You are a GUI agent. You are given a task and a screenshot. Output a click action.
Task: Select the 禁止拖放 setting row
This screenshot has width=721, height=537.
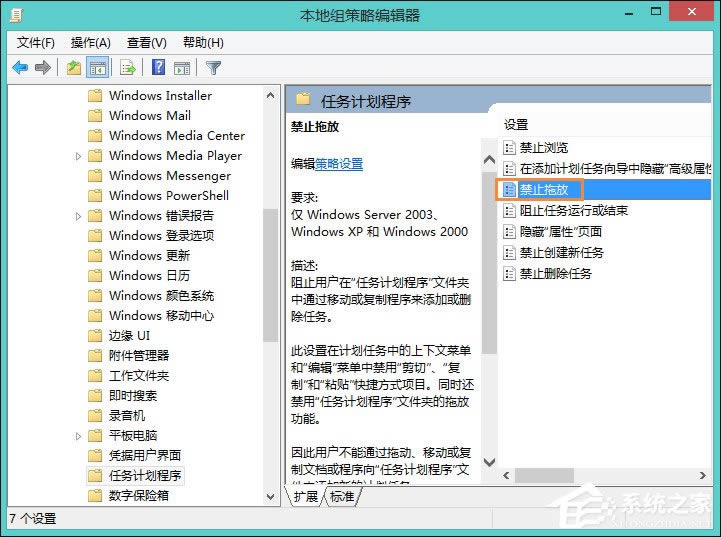(606, 189)
